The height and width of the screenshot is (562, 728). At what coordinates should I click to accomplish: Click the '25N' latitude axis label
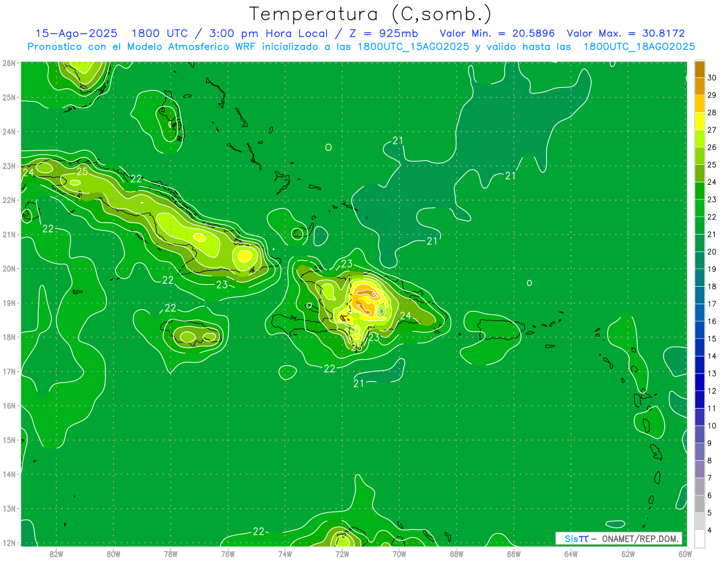(x=9, y=97)
